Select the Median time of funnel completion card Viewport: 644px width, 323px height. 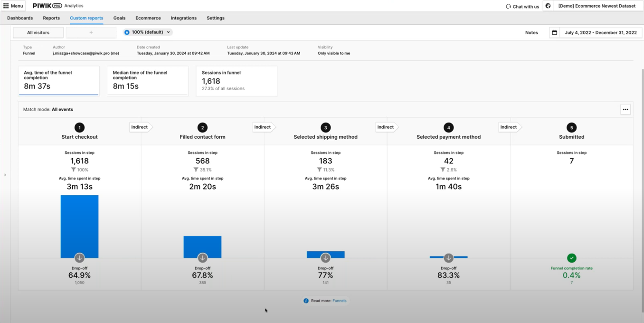tap(148, 80)
